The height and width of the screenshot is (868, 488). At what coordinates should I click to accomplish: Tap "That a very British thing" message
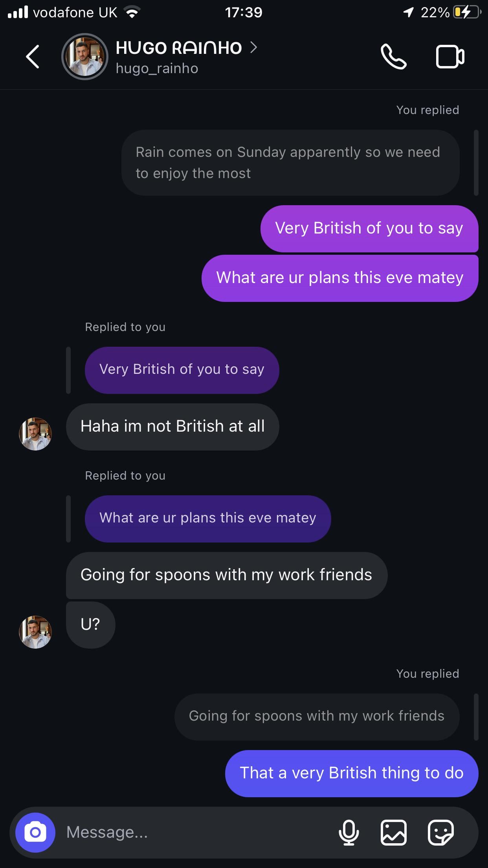(x=351, y=773)
